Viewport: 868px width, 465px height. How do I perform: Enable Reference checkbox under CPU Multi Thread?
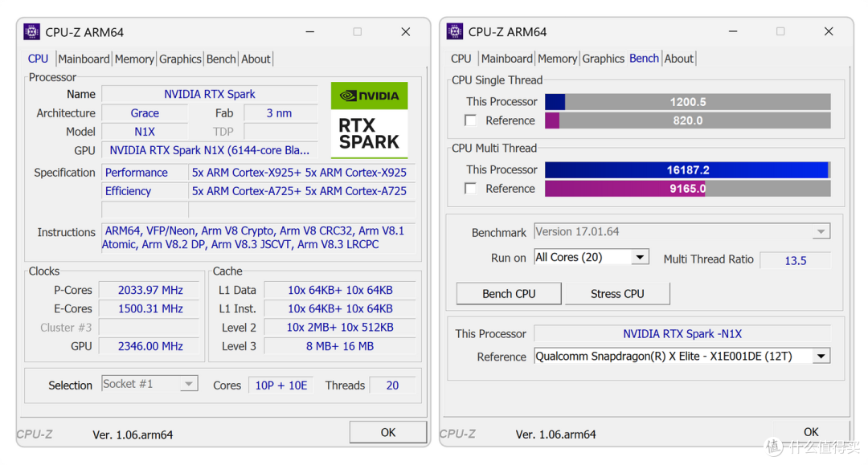coord(470,189)
